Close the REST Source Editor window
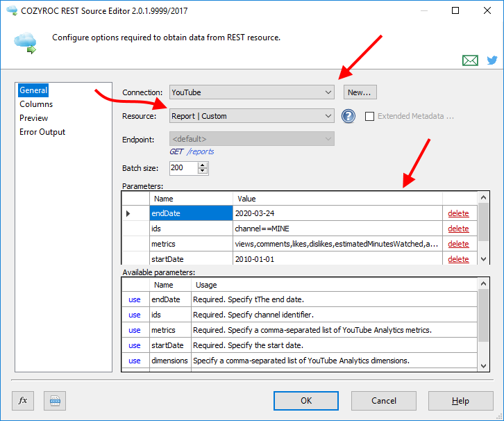This screenshot has height=421, width=504. [487, 10]
